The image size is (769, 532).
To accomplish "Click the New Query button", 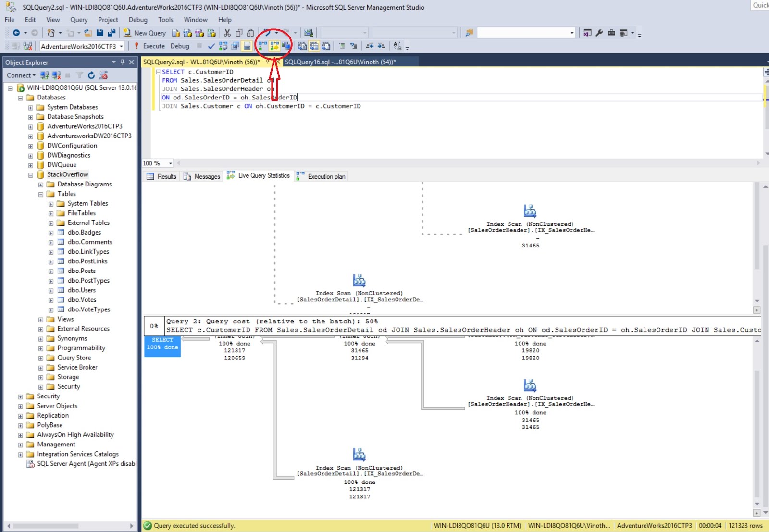I will (x=145, y=33).
